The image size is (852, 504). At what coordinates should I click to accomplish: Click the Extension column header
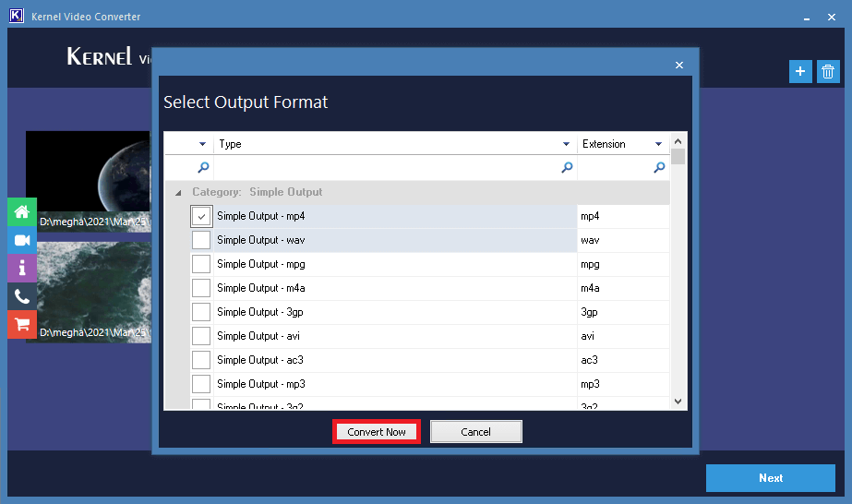point(623,144)
